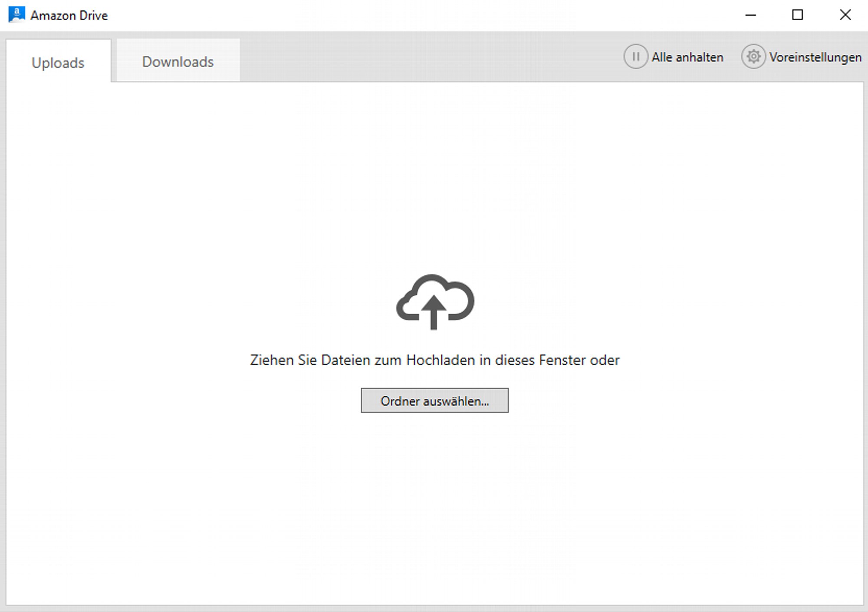868x612 pixels.
Task: Click the pause circle icon
Action: (x=636, y=57)
